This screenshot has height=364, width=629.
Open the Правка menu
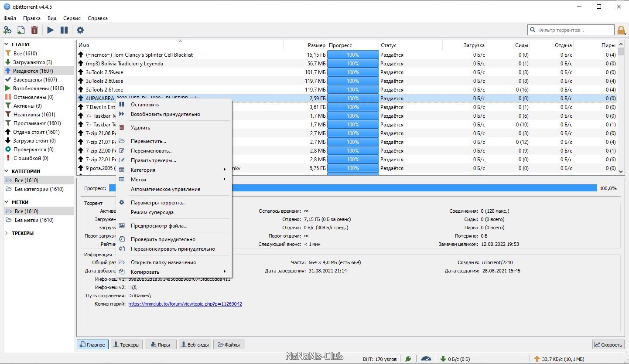[x=32, y=18]
